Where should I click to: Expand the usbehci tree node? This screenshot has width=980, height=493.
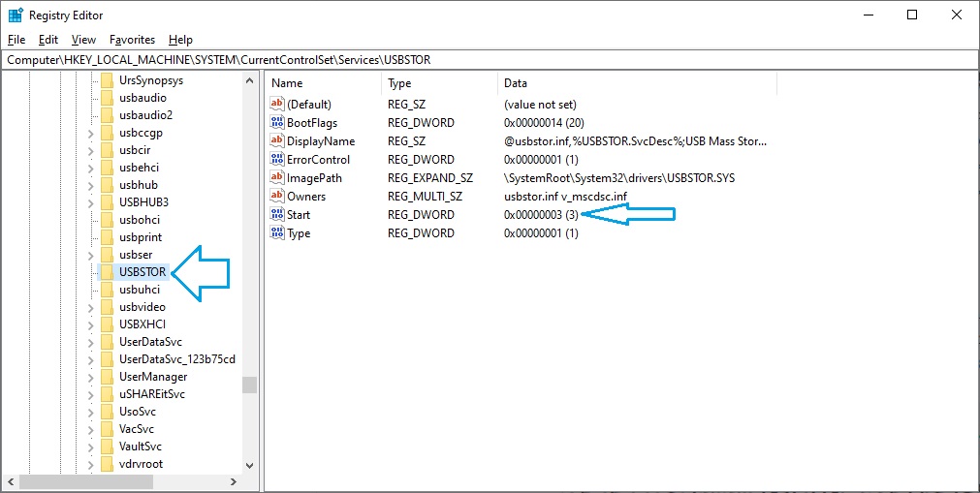pyautogui.click(x=90, y=169)
